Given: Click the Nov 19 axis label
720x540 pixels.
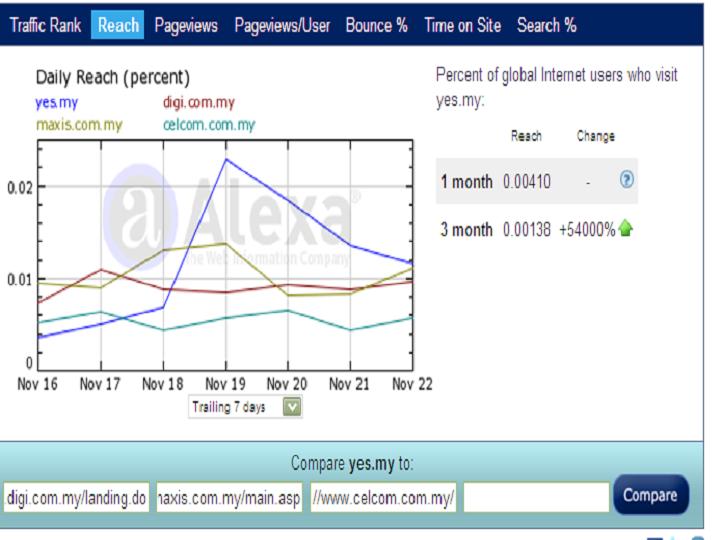Looking at the screenshot, I should pyautogui.click(x=225, y=384).
